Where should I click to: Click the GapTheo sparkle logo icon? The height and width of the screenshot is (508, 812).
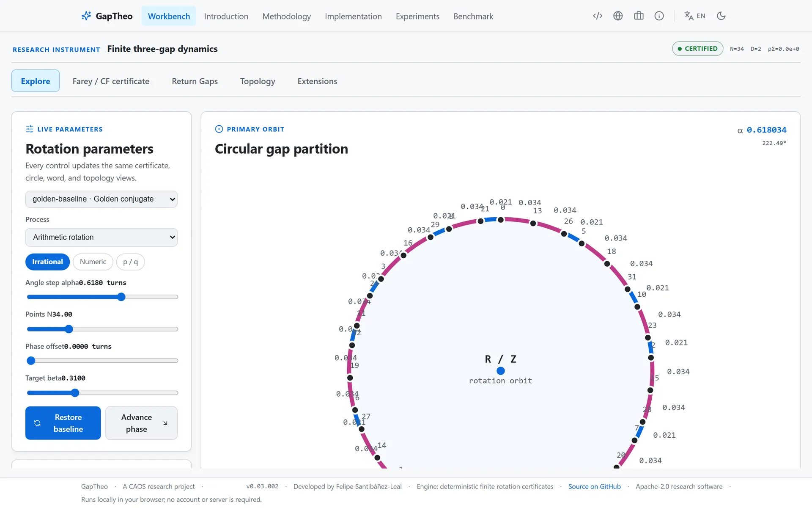pos(86,16)
